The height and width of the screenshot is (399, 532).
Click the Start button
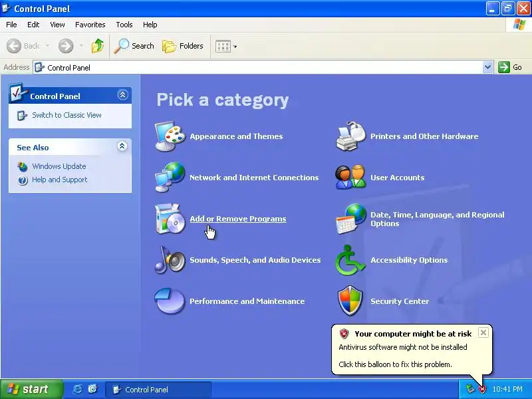coord(32,389)
